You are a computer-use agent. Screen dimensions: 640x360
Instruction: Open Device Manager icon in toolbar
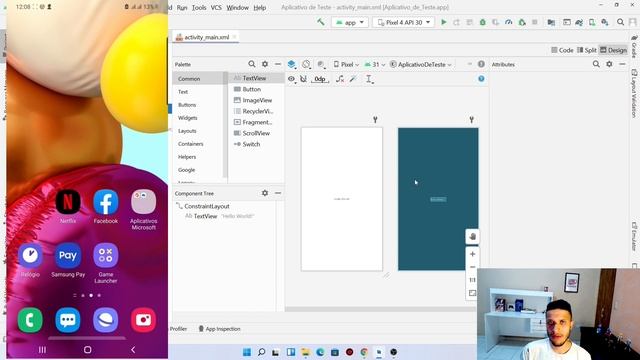pos(592,22)
